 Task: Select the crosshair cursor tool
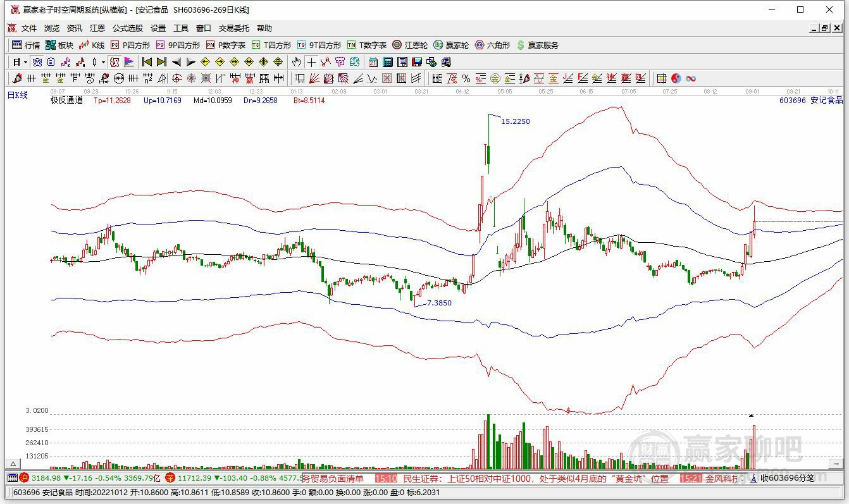click(x=311, y=62)
